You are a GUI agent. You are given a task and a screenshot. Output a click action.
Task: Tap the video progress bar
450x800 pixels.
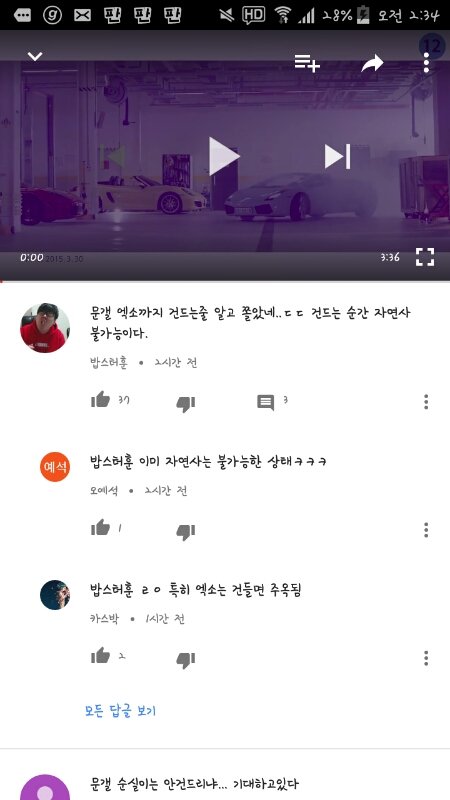pyautogui.click(x=225, y=281)
